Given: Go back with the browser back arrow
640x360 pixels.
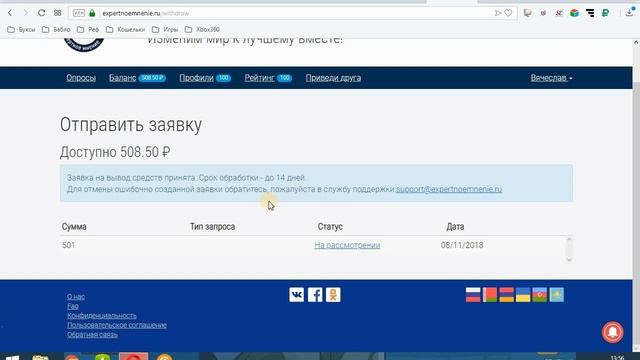Looking at the screenshot, I should [x=10, y=13].
